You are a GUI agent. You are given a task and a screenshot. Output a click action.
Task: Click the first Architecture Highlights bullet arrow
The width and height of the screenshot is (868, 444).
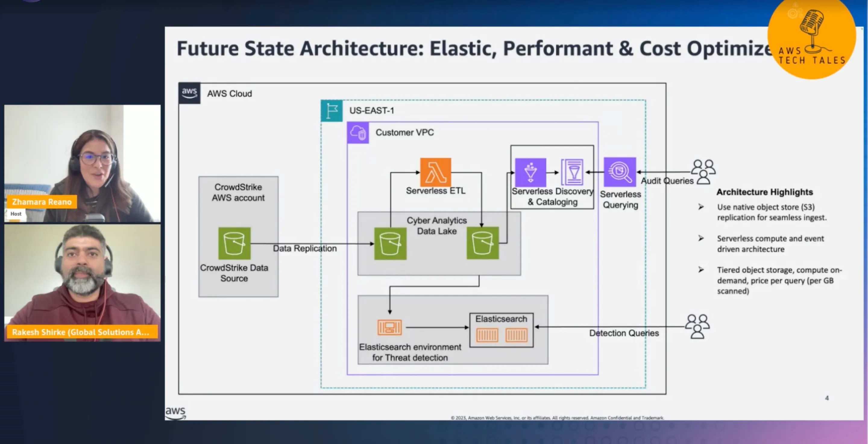click(701, 207)
